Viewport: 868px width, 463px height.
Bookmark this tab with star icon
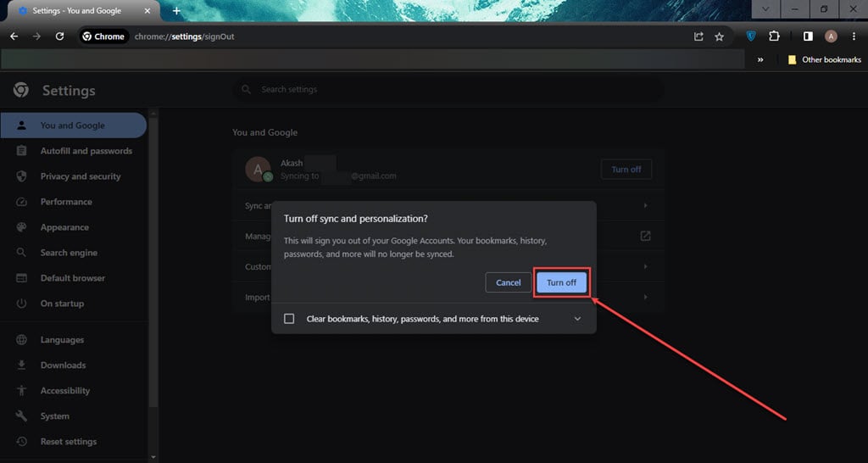pyautogui.click(x=719, y=36)
